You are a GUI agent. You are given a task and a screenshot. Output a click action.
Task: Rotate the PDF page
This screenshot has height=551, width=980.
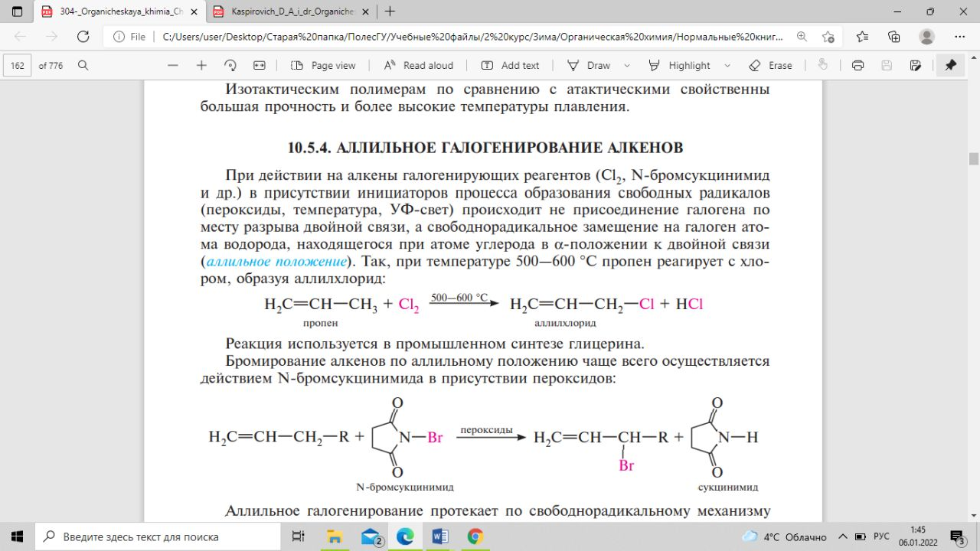(x=230, y=65)
